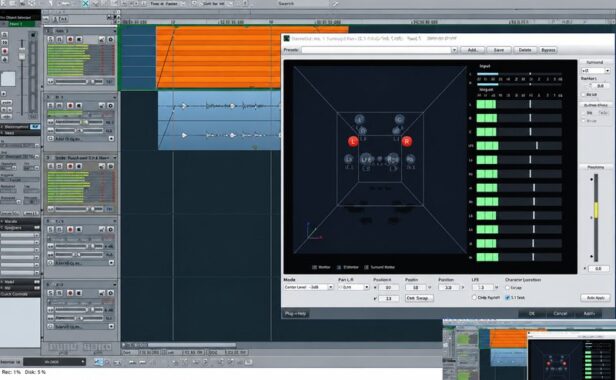This screenshot has height=380, width=616.
Task: Click the Add.. preset button
Action: tap(473, 50)
